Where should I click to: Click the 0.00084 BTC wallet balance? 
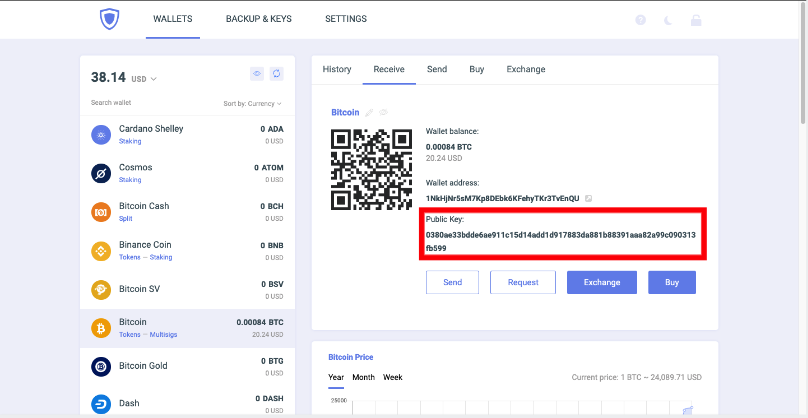point(448,147)
